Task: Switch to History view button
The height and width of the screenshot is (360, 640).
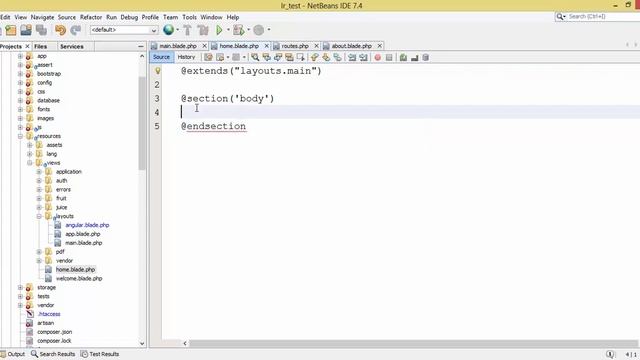Action: [186, 57]
